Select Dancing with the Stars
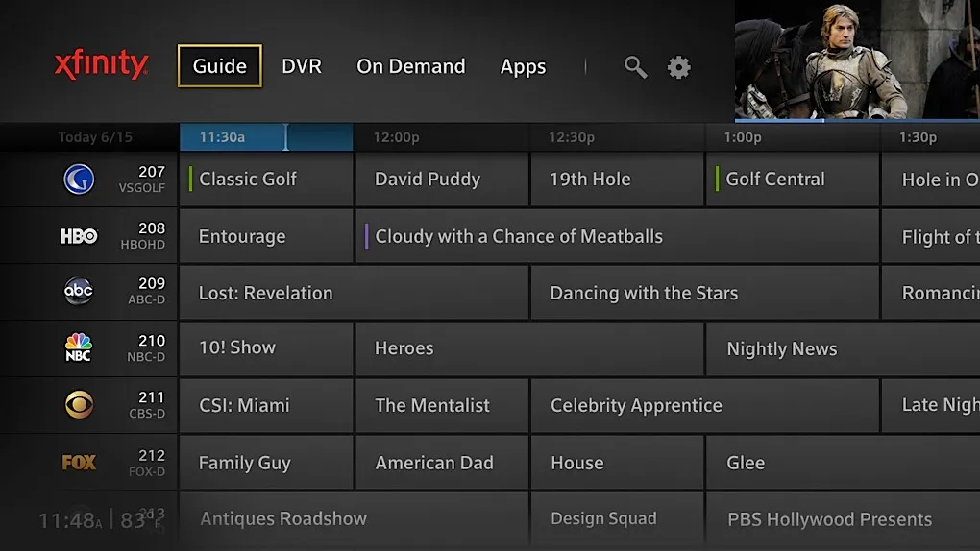The image size is (980, 551). tap(705, 293)
